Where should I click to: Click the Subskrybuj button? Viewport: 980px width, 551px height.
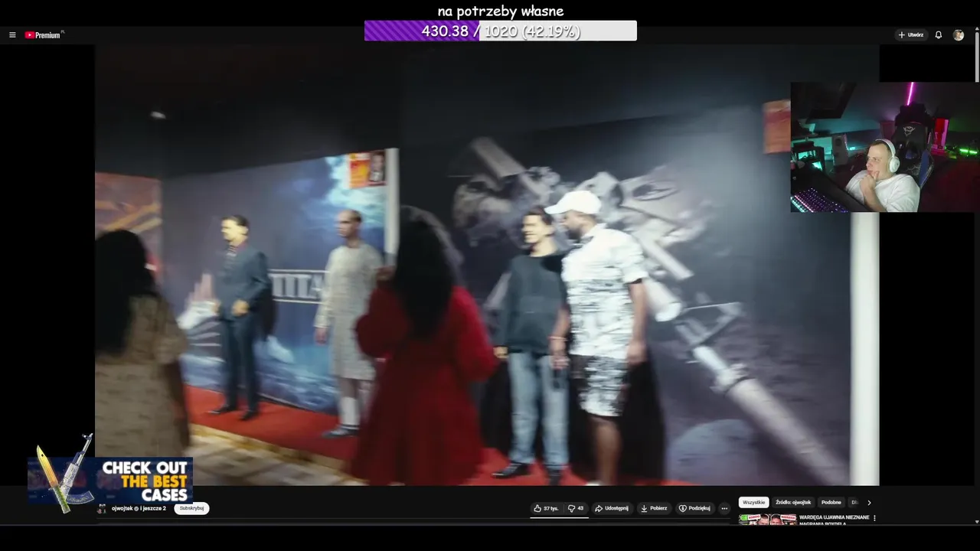(x=191, y=508)
